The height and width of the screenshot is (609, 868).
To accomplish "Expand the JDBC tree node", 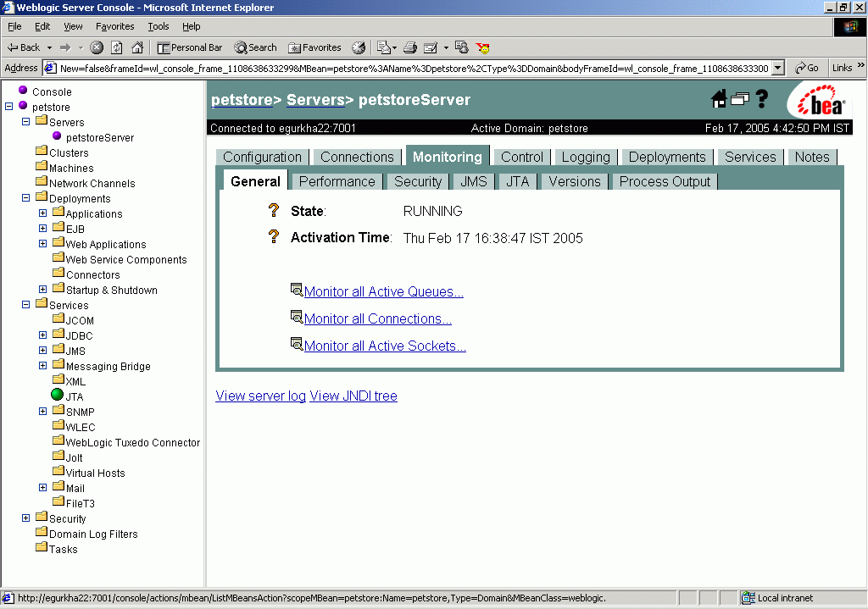I will 42,335.
